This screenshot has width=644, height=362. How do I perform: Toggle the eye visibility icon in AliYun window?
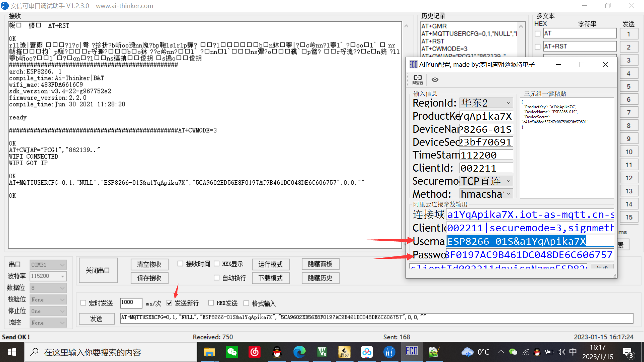point(435,80)
